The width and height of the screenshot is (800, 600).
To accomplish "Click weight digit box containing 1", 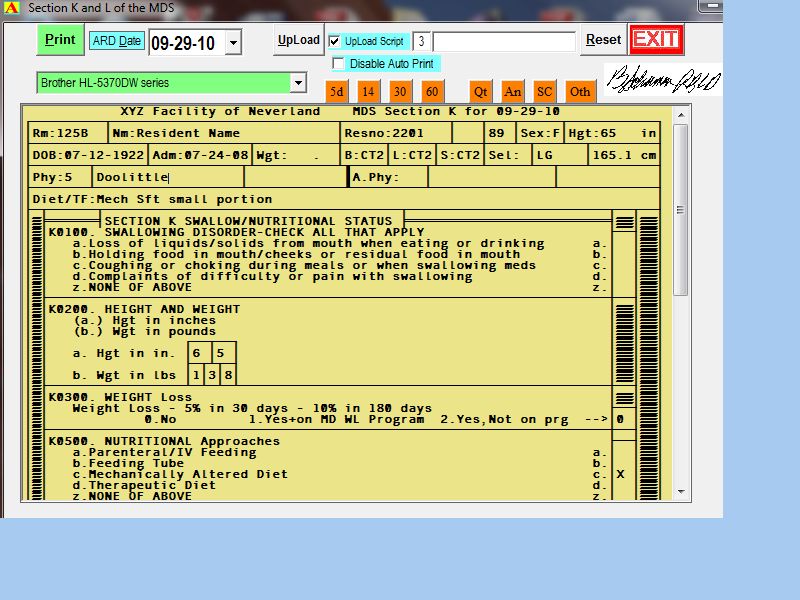I will [x=196, y=375].
